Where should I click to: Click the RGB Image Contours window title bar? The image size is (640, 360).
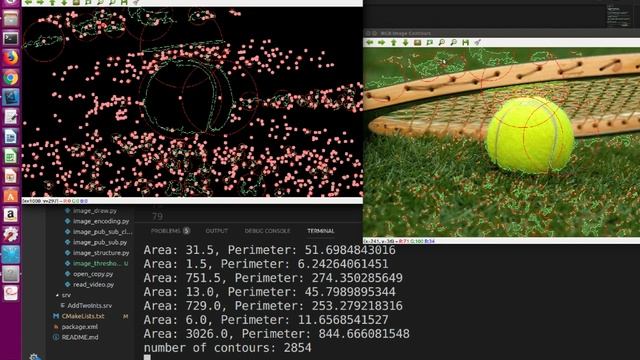pyautogui.click(x=501, y=33)
